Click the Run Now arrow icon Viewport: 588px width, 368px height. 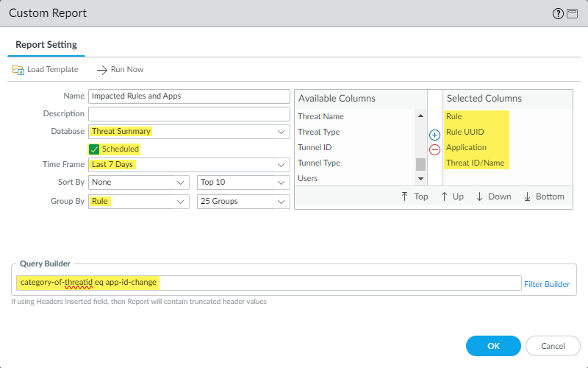coord(102,69)
